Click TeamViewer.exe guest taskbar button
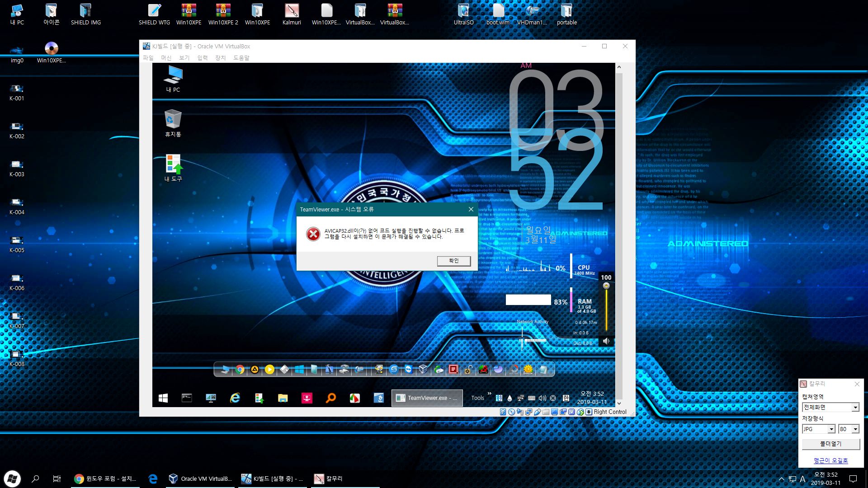The image size is (868, 488). [427, 398]
